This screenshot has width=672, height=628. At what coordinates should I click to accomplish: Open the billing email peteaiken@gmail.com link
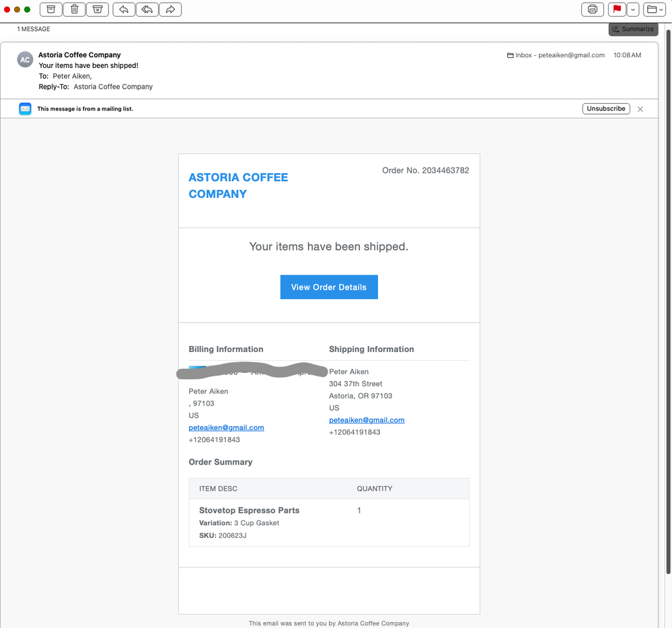[x=226, y=427]
